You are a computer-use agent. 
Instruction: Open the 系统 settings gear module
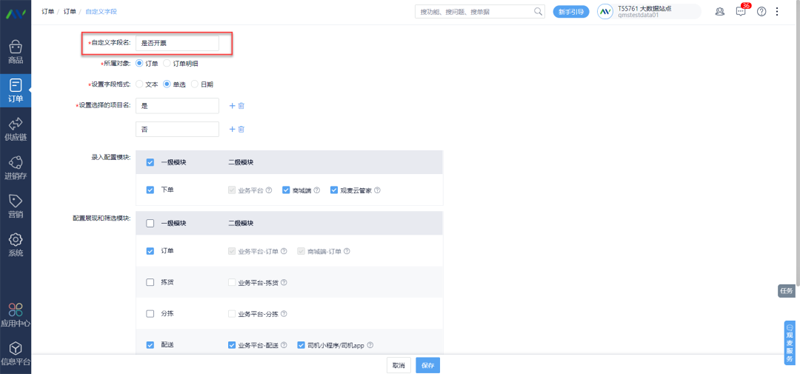click(x=15, y=245)
